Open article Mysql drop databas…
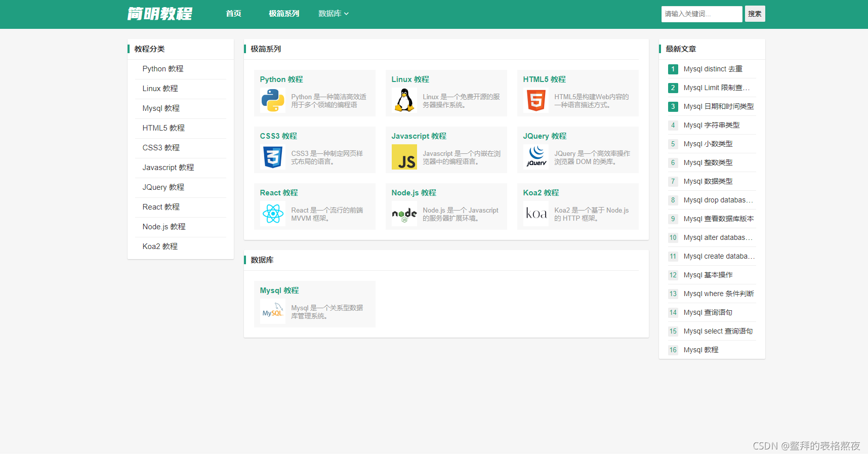Image resolution: width=868 pixels, height=455 pixels. click(x=718, y=200)
